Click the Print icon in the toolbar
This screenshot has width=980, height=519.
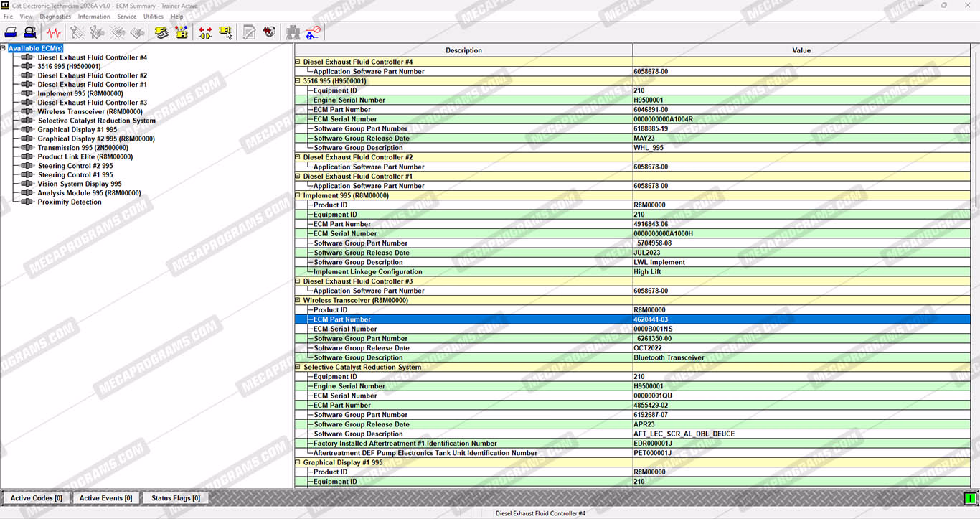[x=11, y=32]
